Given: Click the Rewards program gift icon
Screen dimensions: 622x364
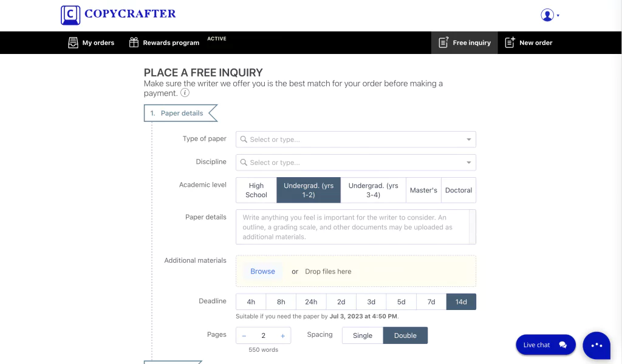Looking at the screenshot, I should [134, 42].
